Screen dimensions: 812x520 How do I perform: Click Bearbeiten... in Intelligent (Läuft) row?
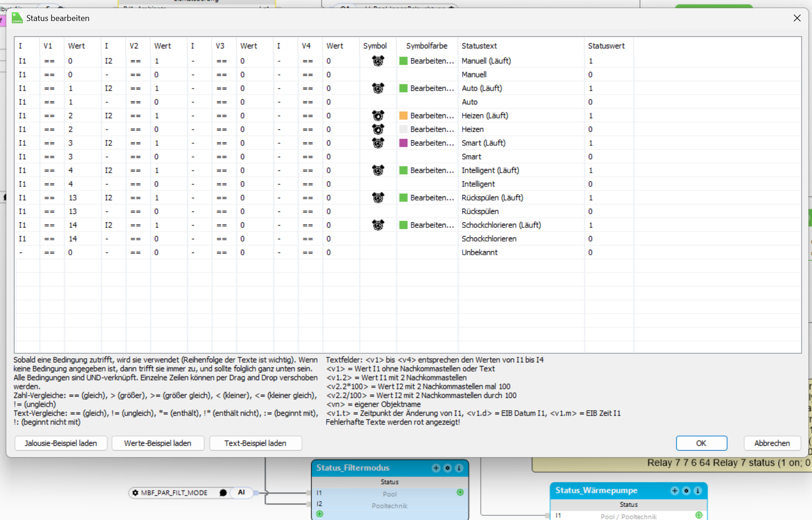point(432,170)
